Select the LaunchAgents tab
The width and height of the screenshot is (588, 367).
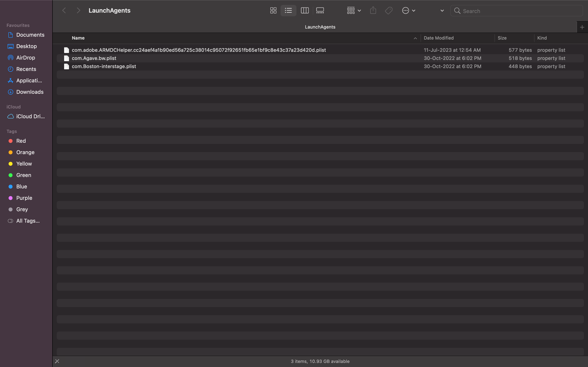pos(320,27)
